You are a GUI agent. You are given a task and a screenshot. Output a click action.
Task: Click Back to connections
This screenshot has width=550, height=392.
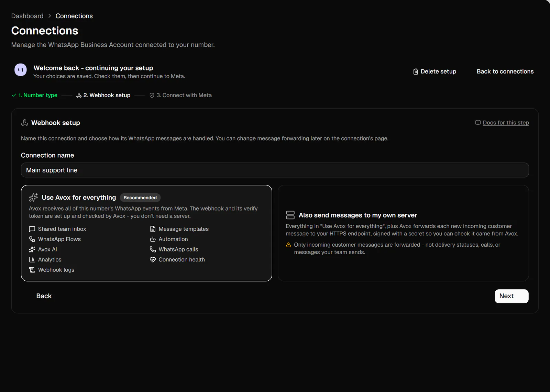pyautogui.click(x=505, y=71)
